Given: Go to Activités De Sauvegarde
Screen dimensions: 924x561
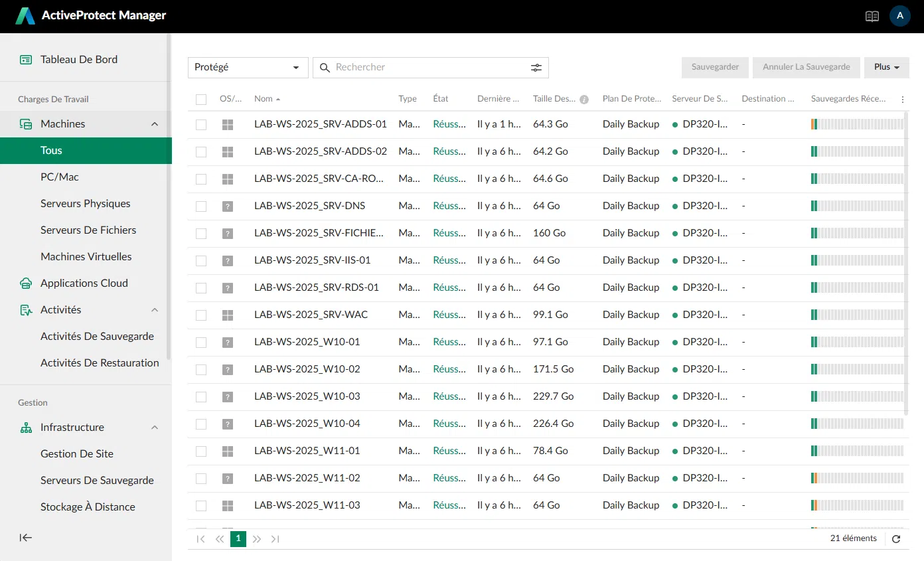Looking at the screenshot, I should tap(97, 337).
